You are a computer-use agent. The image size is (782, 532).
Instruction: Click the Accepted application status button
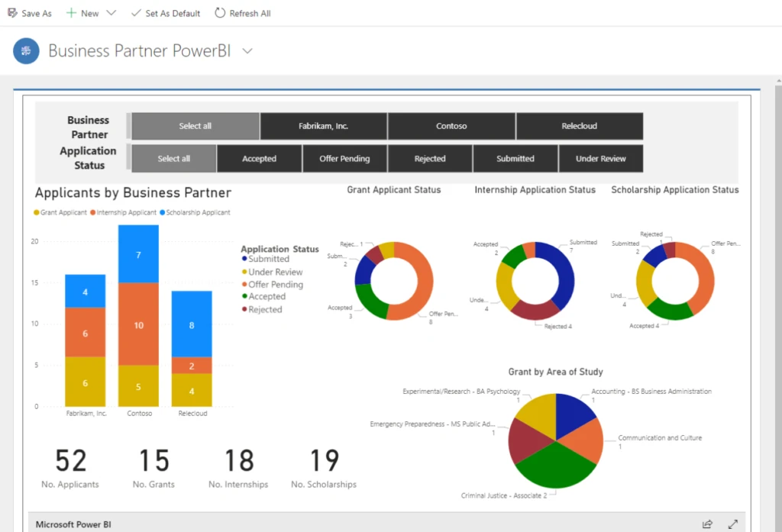(x=259, y=158)
